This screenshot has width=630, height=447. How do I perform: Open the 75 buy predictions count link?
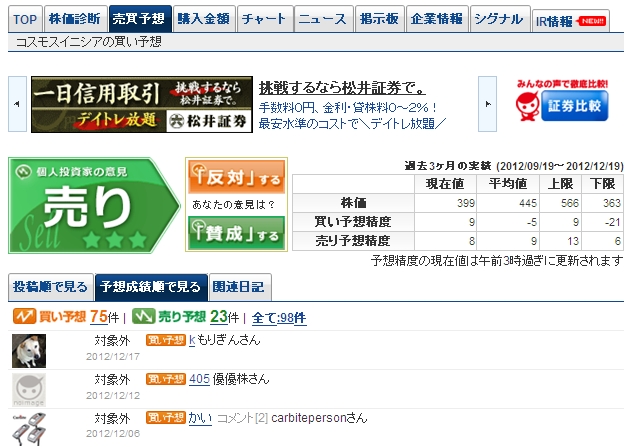(x=99, y=316)
